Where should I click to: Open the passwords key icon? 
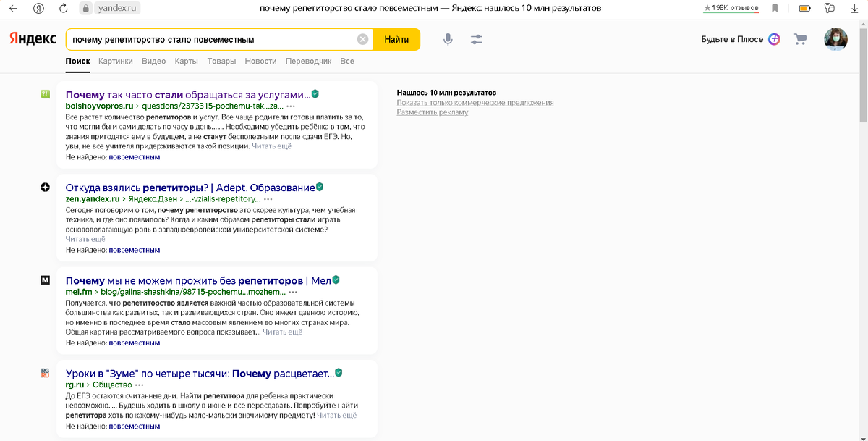tap(829, 8)
